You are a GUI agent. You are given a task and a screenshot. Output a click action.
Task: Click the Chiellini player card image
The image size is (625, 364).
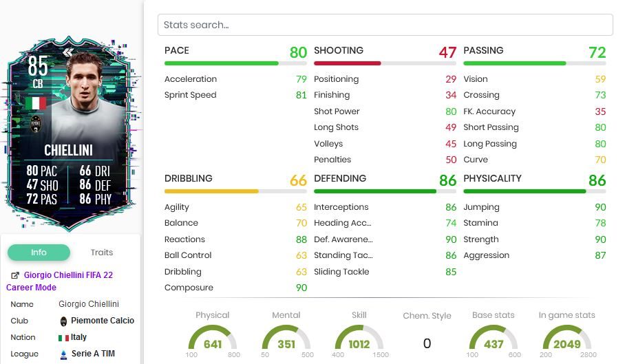point(70,133)
